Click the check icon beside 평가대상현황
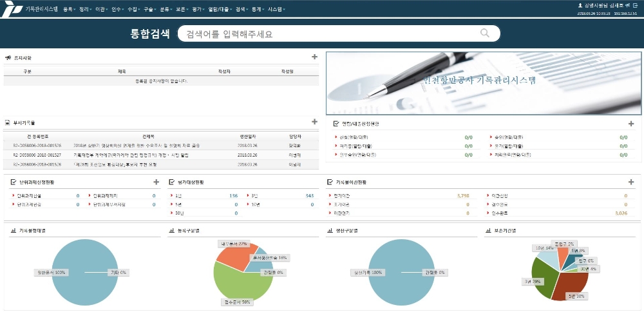 click(x=172, y=182)
